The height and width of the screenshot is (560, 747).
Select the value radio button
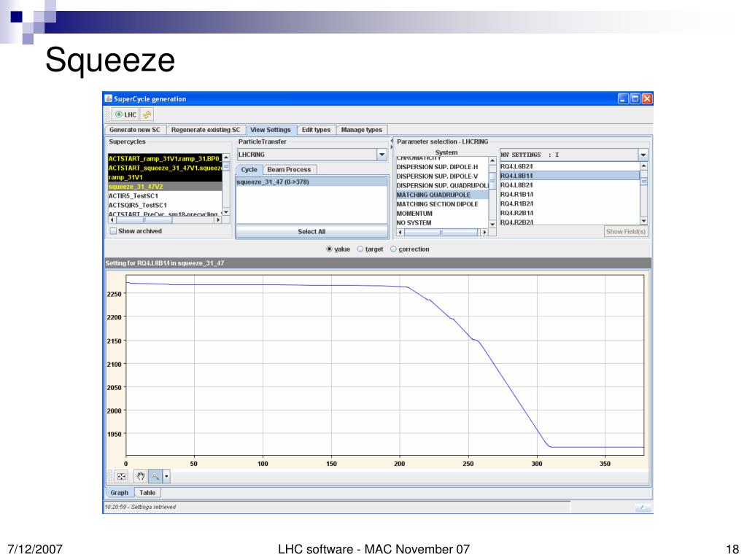coord(329,249)
